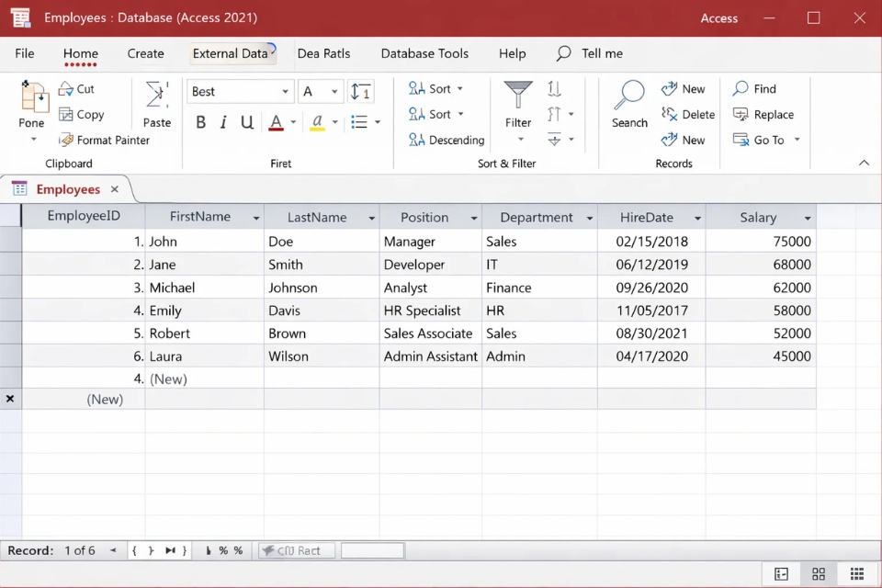Toggle Underline text formatting
The height and width of the screenshot is (588, 882).
[x=246, y=122]
